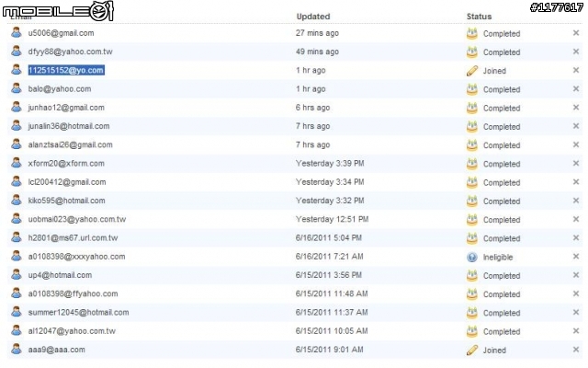Click the Completed cake icon for al12047@yahoo.com.tw
The image size is (588, 368).
pos(471,331)
